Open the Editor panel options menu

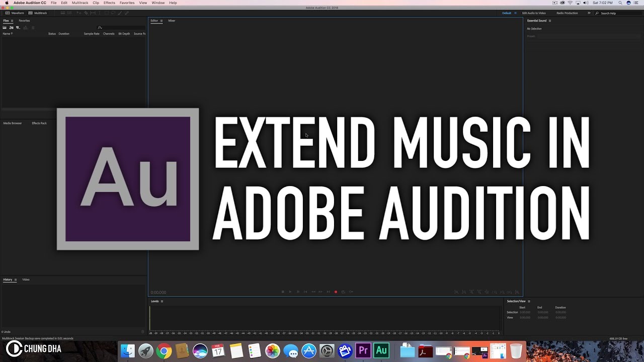pyautogui.click(x=162, y=21)
